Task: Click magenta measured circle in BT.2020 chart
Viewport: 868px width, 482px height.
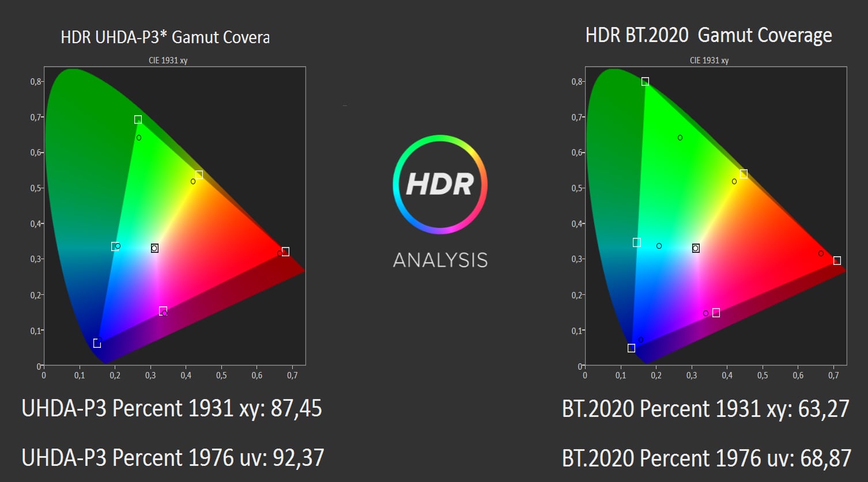Action: 705,313
